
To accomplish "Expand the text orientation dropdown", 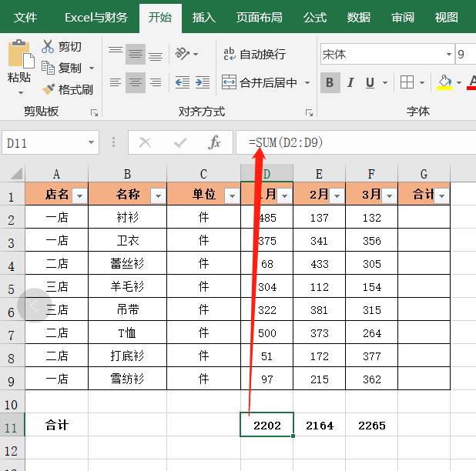I will [x=196, y=55].
